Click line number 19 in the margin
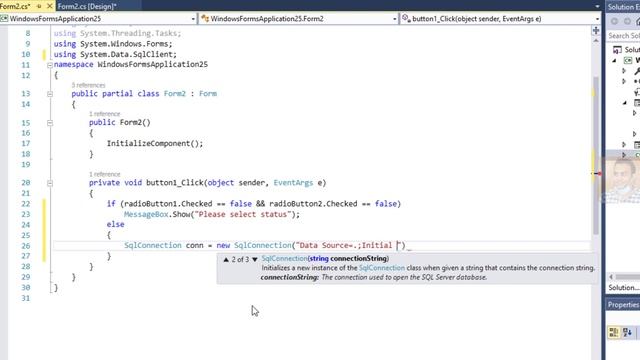640x360 pixels. click(25, 164)
